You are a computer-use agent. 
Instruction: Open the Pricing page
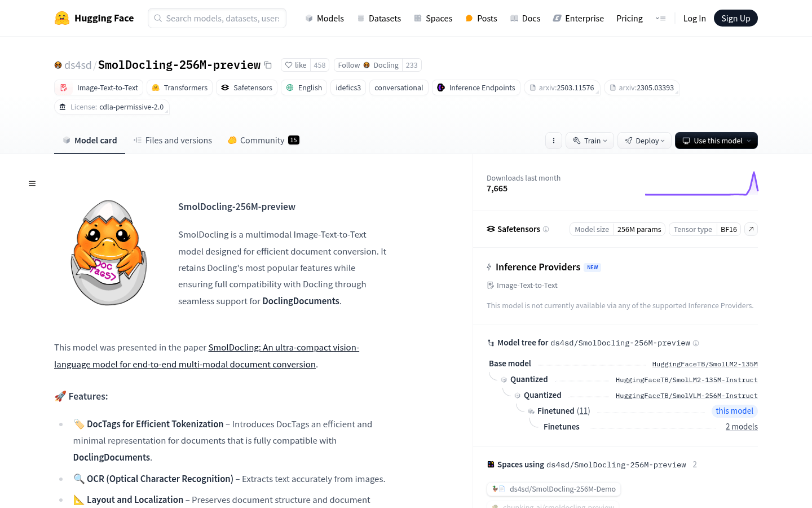coord(629,18)
